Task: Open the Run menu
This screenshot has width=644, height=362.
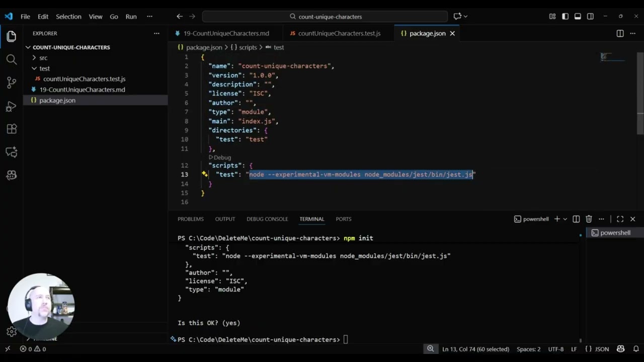Action: (131, 17)
